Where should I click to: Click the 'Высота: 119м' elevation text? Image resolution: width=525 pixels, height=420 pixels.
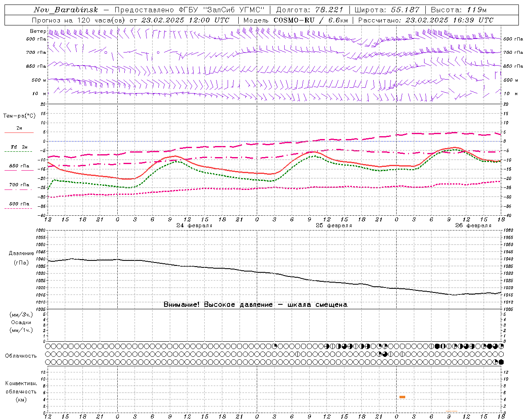point(459,10)
